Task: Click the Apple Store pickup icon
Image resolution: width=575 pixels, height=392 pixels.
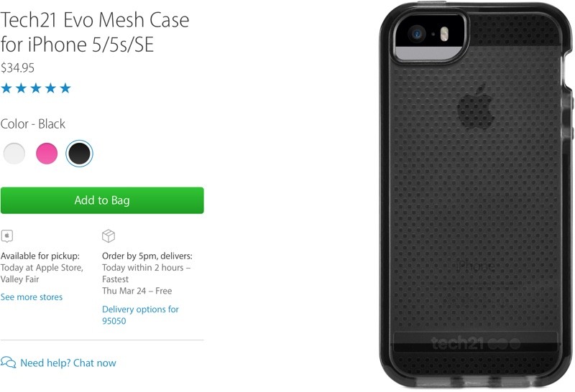Action: (x=7, y=236)
